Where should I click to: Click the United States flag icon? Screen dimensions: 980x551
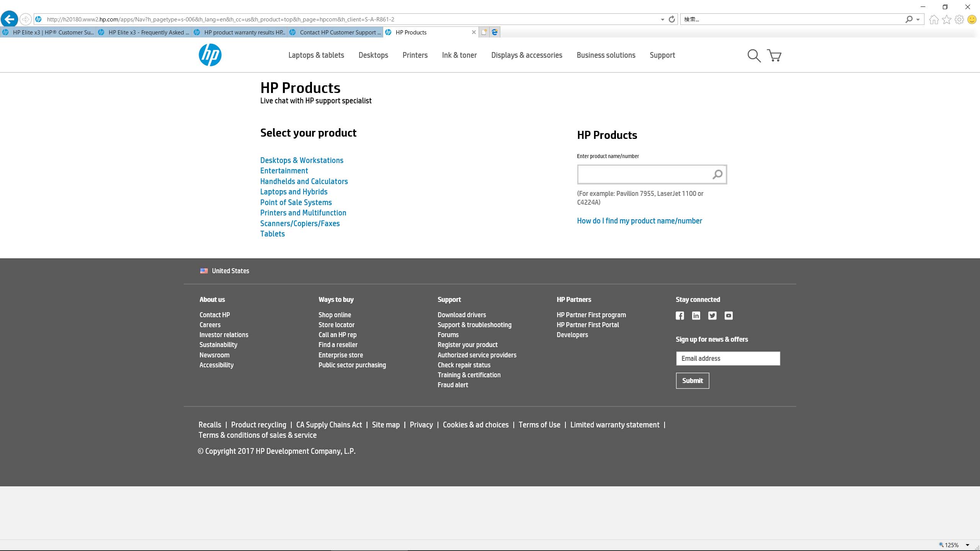[x=204, y=271]
